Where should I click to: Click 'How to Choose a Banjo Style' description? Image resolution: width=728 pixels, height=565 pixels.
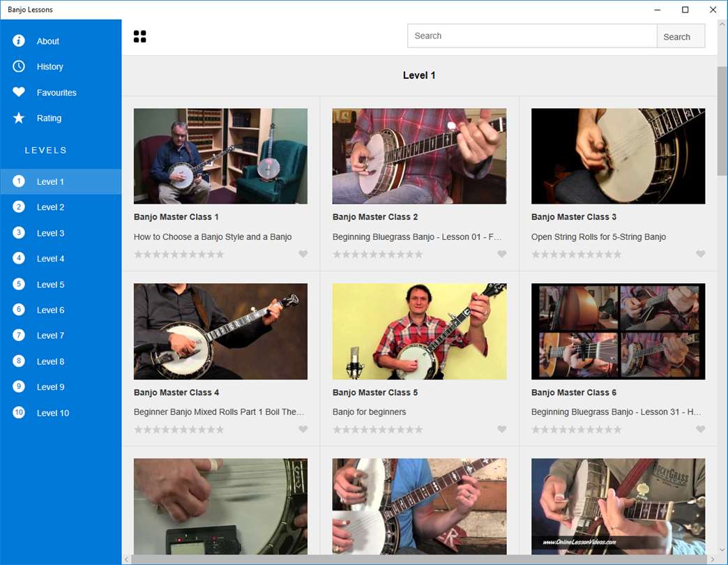click(213, 236)
